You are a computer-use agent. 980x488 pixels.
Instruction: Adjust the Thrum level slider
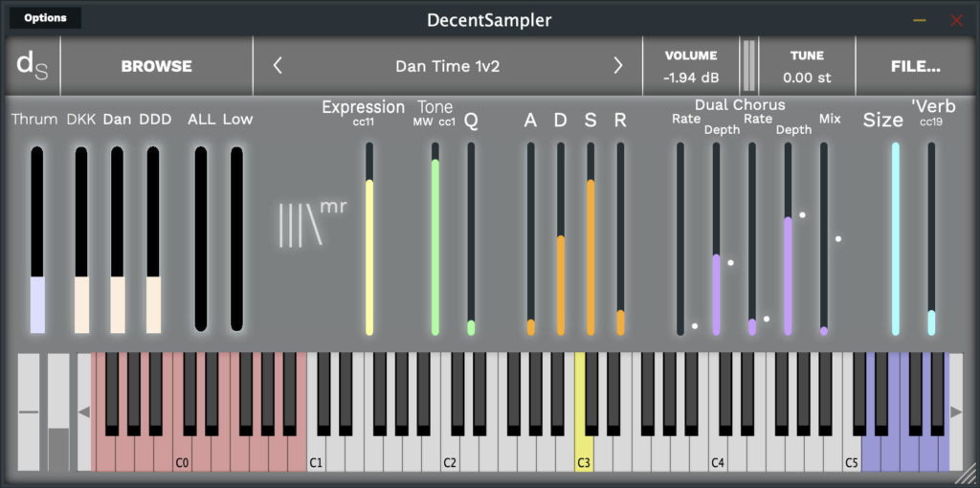37,239
